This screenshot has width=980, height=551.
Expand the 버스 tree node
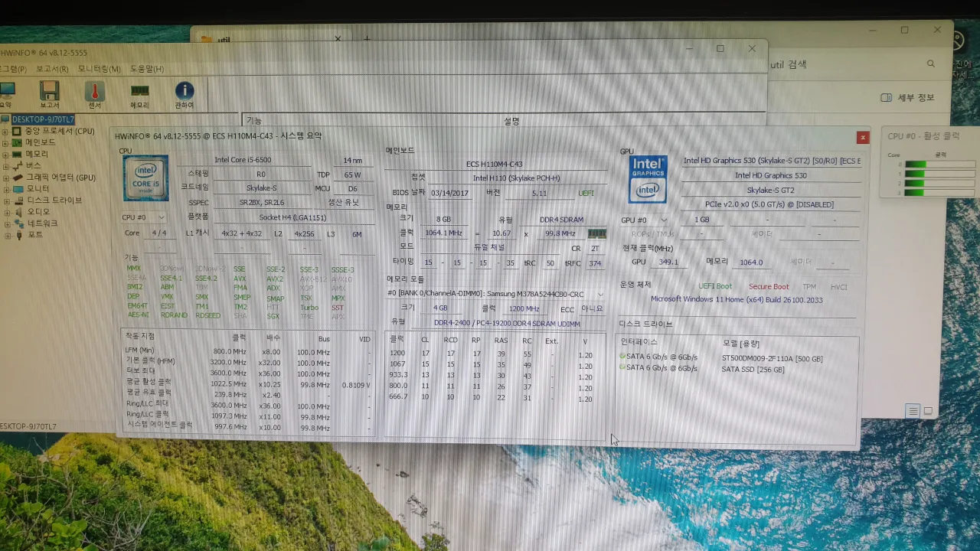click(5, 165)
